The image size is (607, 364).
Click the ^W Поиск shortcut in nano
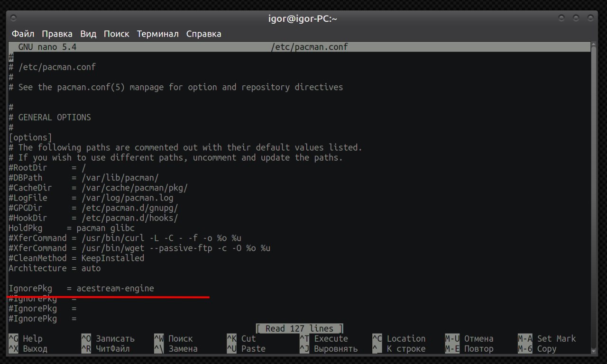point(174,338)
